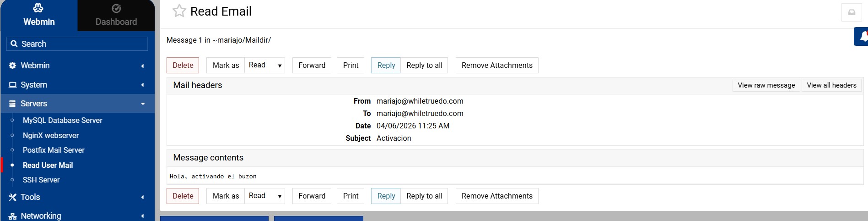
Task: Click the Tools wrench icon
Action: tap(12, 197)
